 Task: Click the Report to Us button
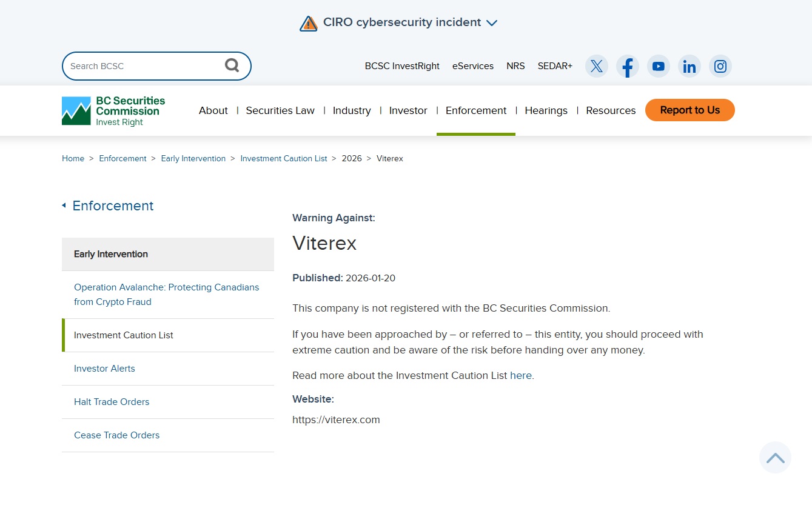pyautogui.click(x=690, y=110)
